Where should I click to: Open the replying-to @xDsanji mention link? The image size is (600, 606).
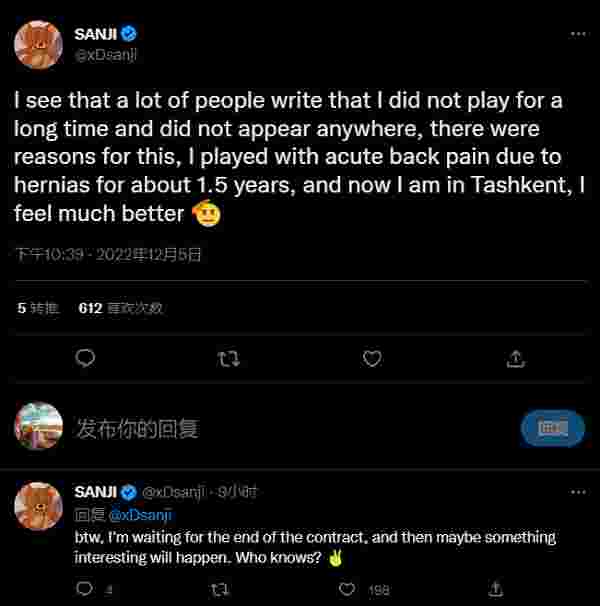[139, 515]
